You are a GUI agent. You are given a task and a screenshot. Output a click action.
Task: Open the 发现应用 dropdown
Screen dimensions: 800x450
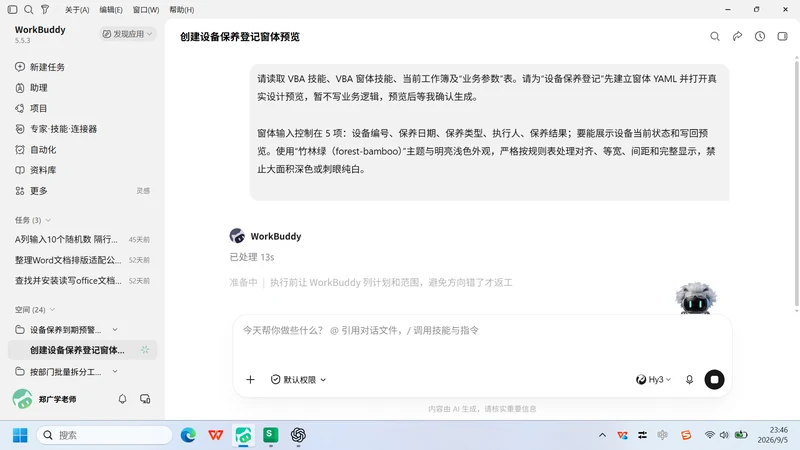point(127,34)
